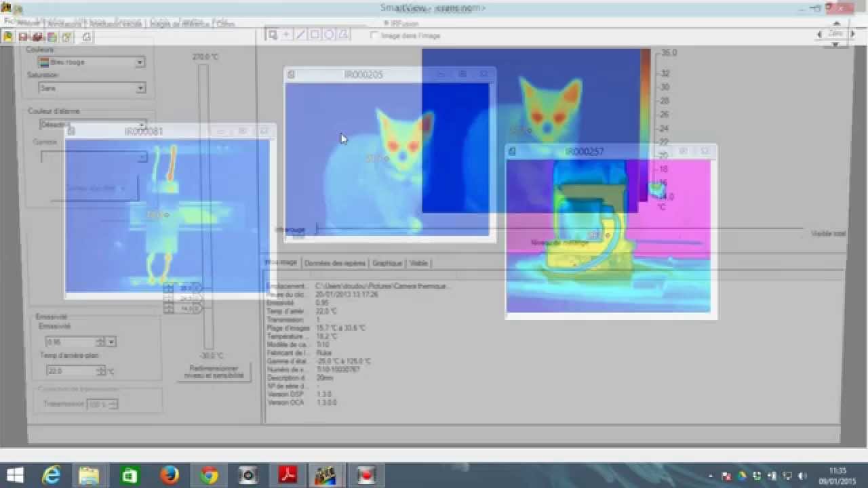This screenshot has width=868, height=488.
Task: Open Internet Explorer from the taskbar
Action: coord(51,475)
